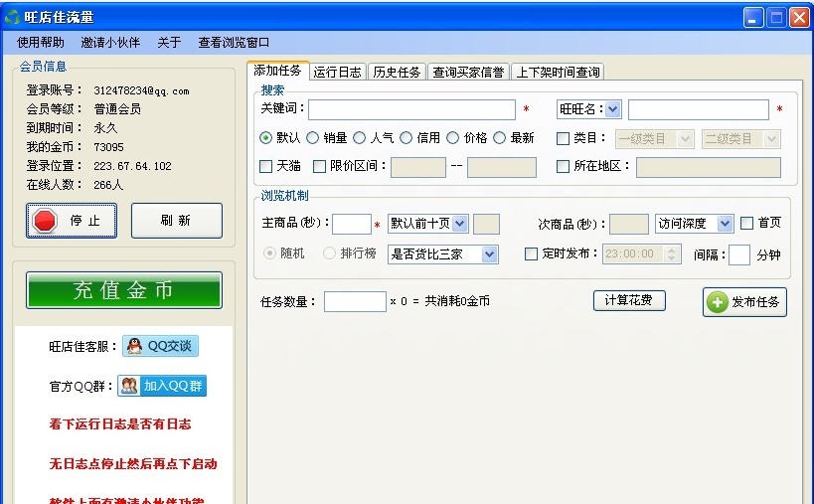Viewport: 814px width, 504px height.
Task: Open the 邀请小伙伴 menu
Action: click(110, 43)
